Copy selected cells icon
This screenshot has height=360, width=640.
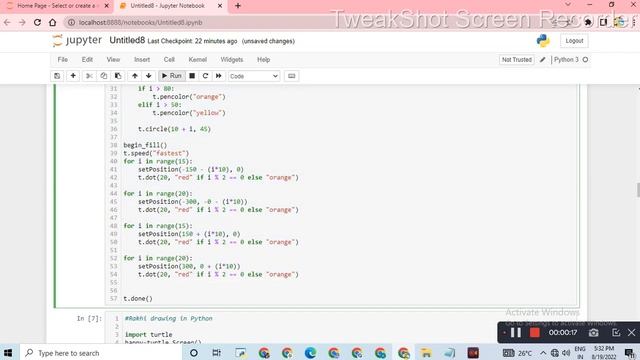(104, 76)
